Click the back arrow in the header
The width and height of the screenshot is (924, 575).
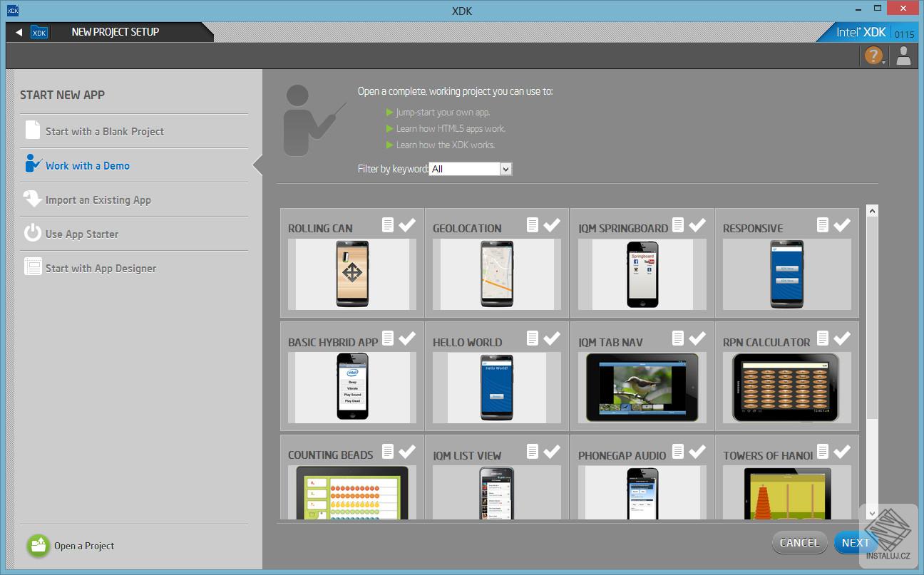[19, 32]
